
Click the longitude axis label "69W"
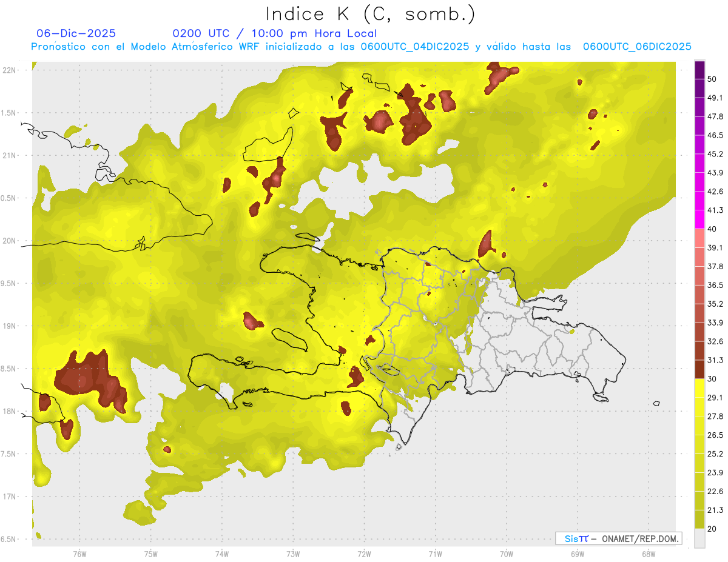pos(578,554)
